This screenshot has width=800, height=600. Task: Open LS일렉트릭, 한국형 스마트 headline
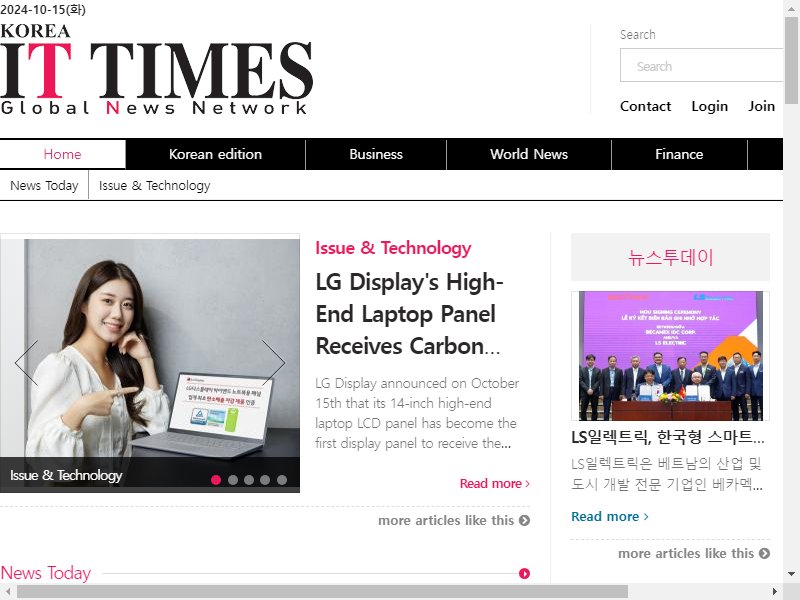[x=667, y=437]
